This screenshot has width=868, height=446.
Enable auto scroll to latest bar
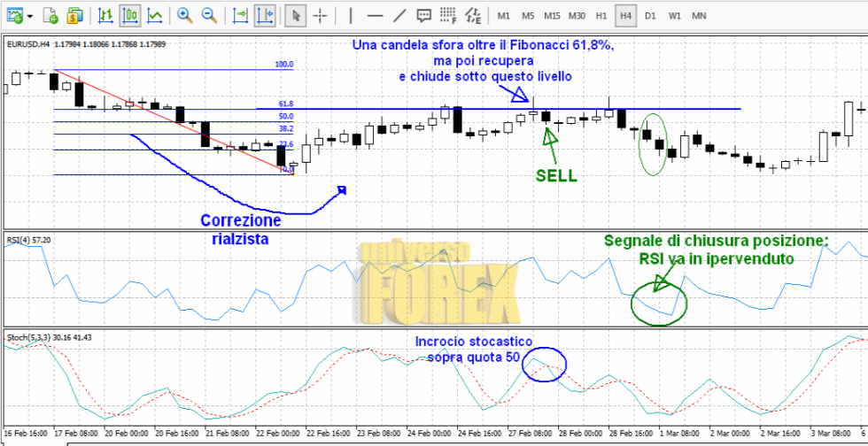pyautogui.click(x=240, y=15)
